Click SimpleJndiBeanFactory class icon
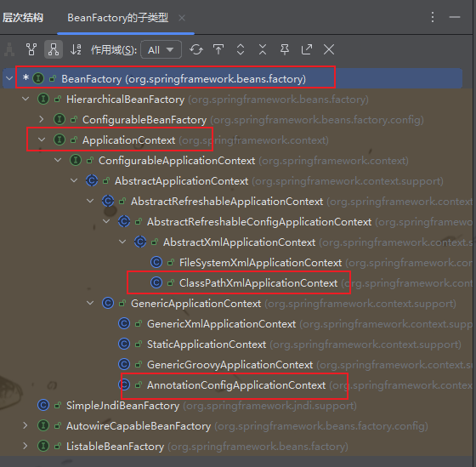The height and width of the screenshot is (467, 476). pyautogui.click(x=43, y=405)
